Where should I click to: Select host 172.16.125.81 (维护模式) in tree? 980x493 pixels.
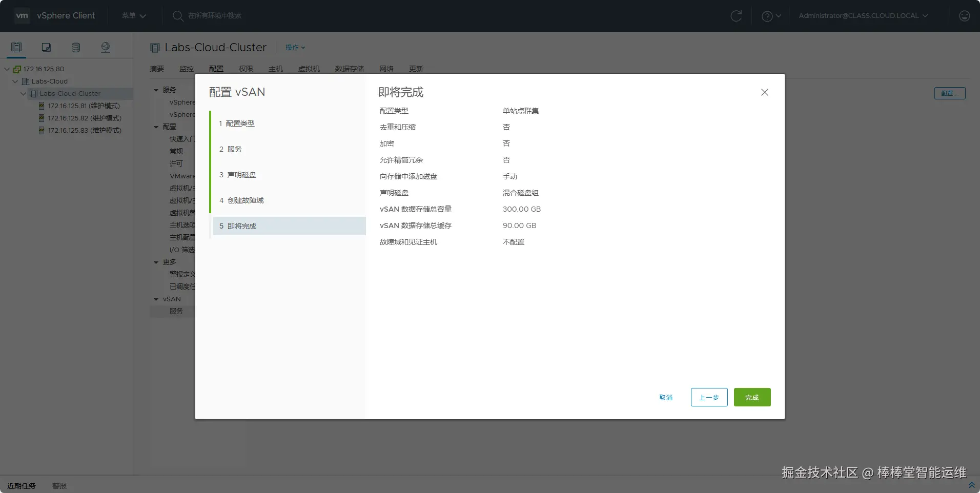[x=84, y=106]
